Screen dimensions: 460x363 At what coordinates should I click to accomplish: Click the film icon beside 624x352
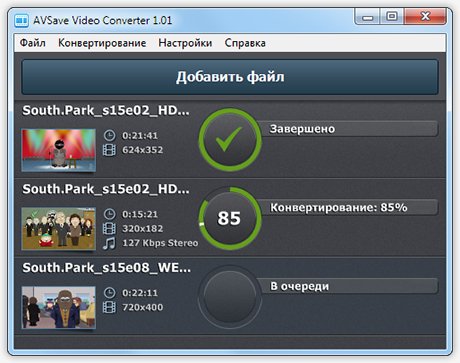(x=109, y=150)
